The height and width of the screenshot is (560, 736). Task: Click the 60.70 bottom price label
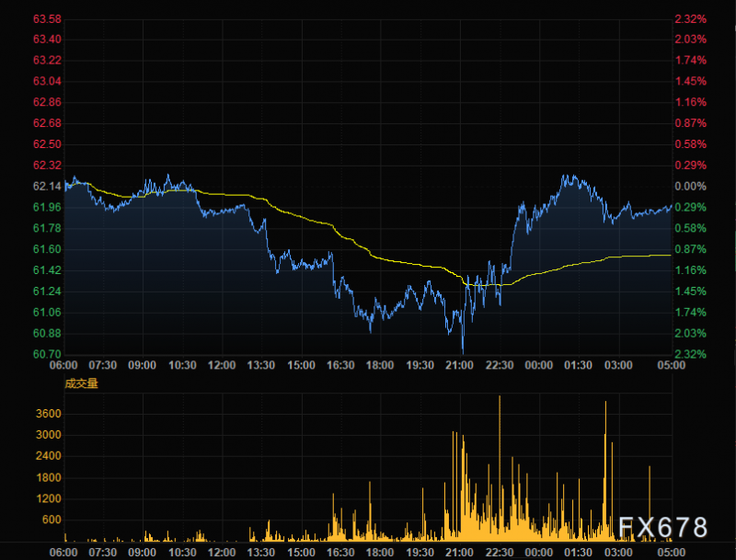coord(47,354)
